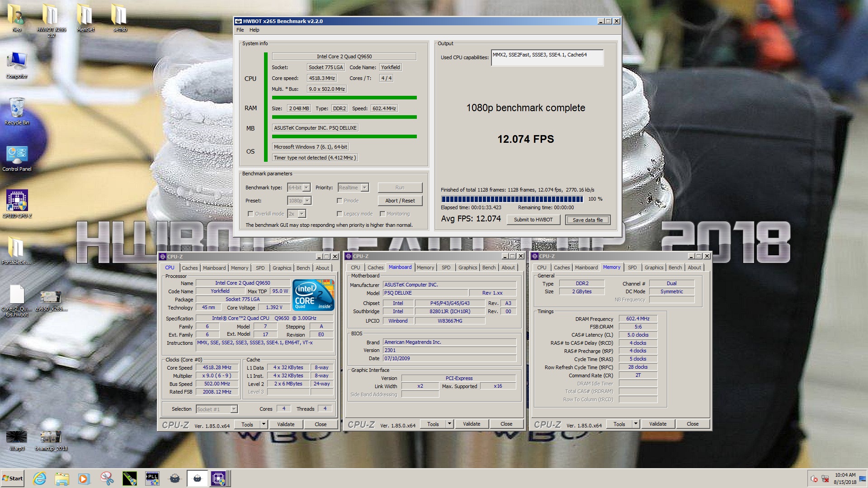Launch Internet Explorer from the taskbar
This screenshot has height=488, width=868.
tap(40, 479)
